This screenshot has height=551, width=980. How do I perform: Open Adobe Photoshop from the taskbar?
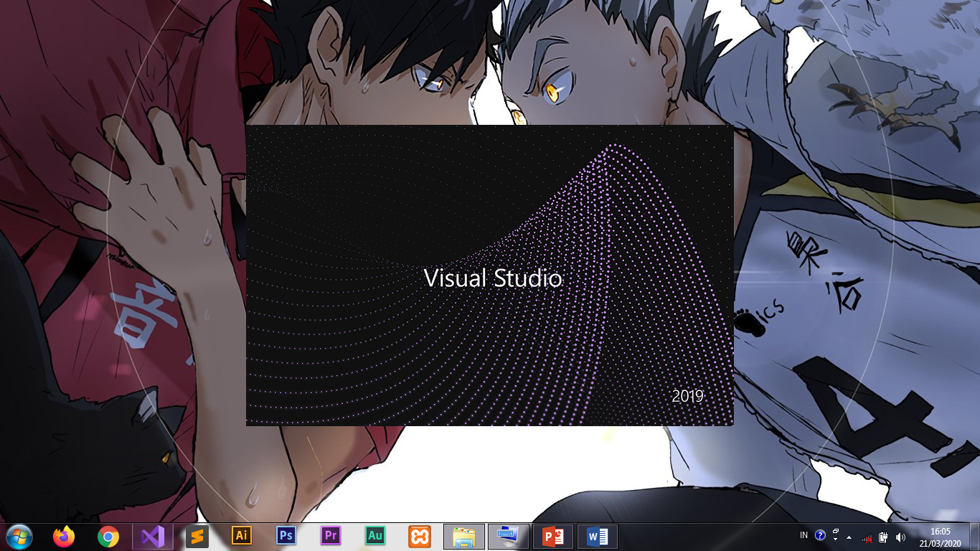coord(286,536)
